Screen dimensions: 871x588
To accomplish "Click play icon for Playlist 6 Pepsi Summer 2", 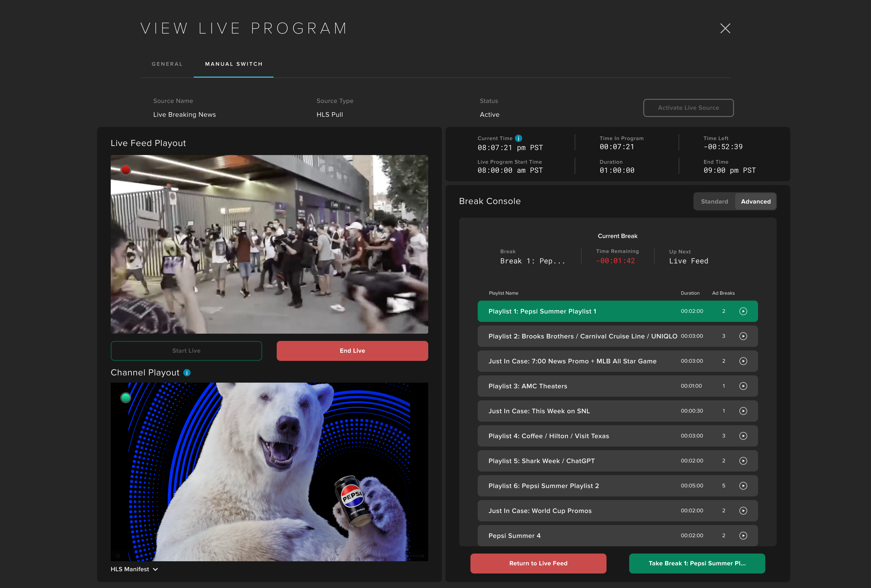I will click(743, 486).
